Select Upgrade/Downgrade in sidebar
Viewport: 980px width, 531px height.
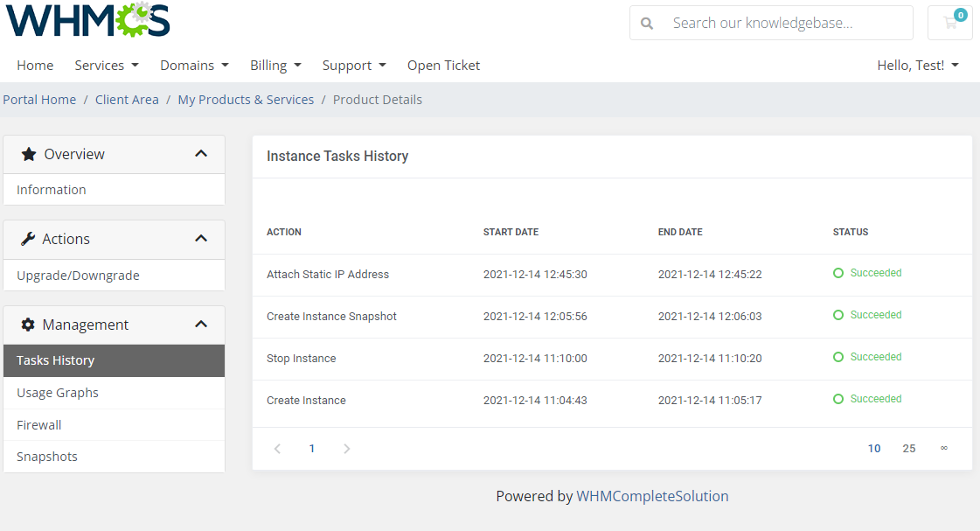pyautogui.click(x=114, y=276)
